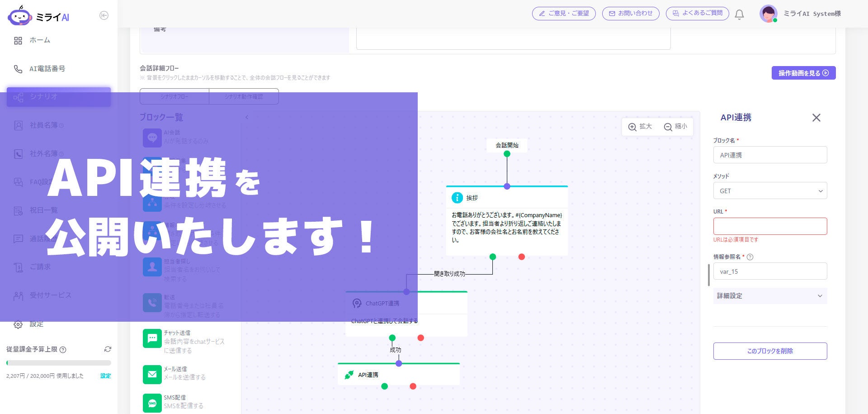Click the green dot under API連携 block

click(x=384, y=386)
